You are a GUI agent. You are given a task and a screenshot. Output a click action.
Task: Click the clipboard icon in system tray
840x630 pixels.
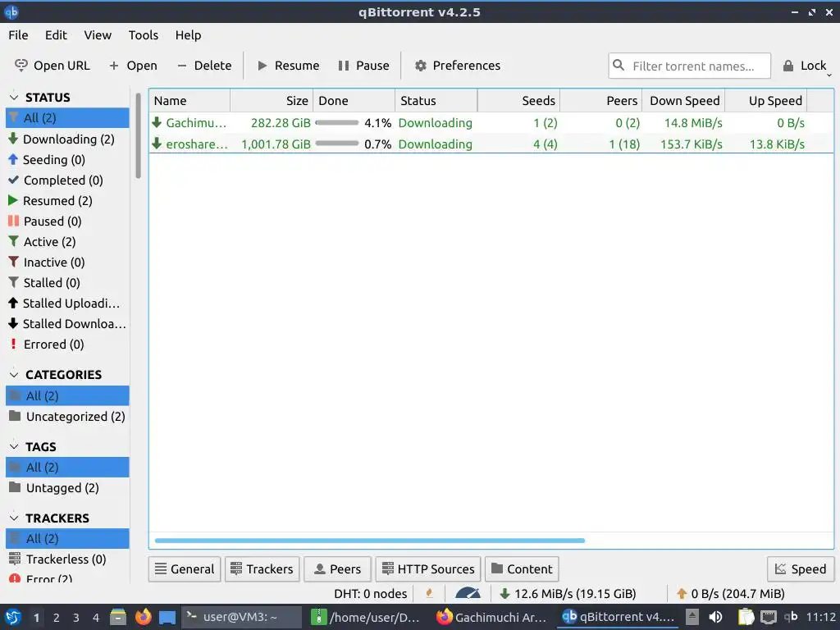pos(745,617)
